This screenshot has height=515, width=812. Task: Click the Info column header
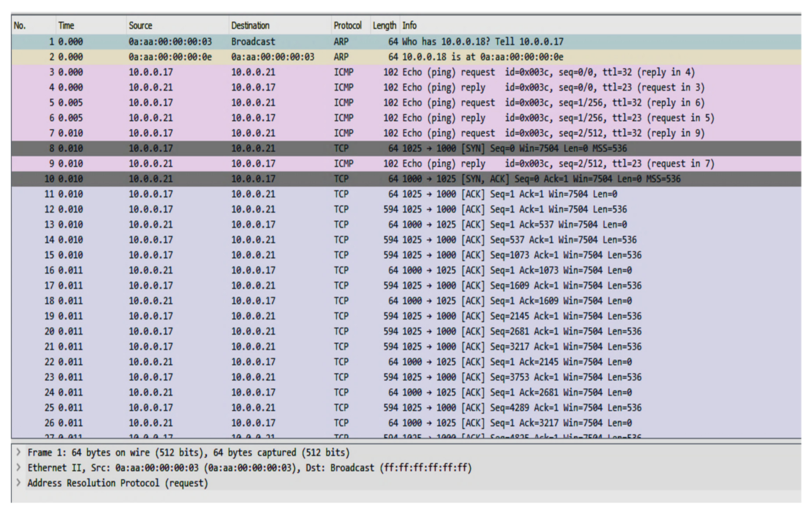click(x=409, y=26)
